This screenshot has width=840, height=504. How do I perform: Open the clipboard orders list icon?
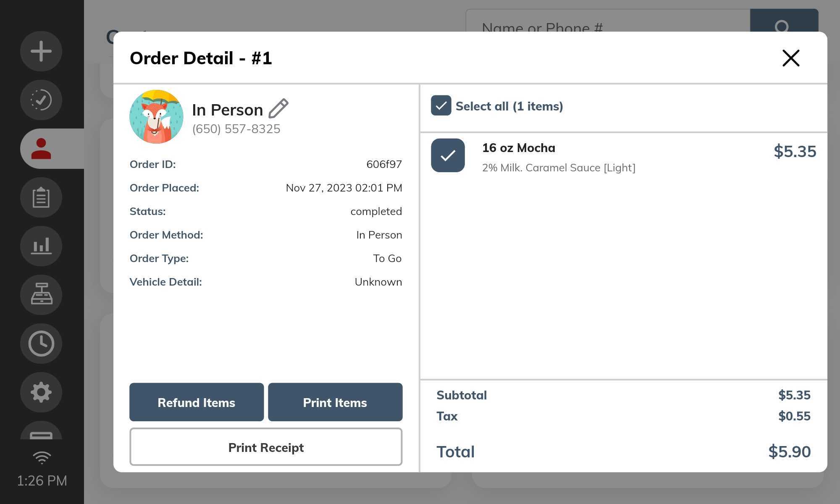point(41,197)
